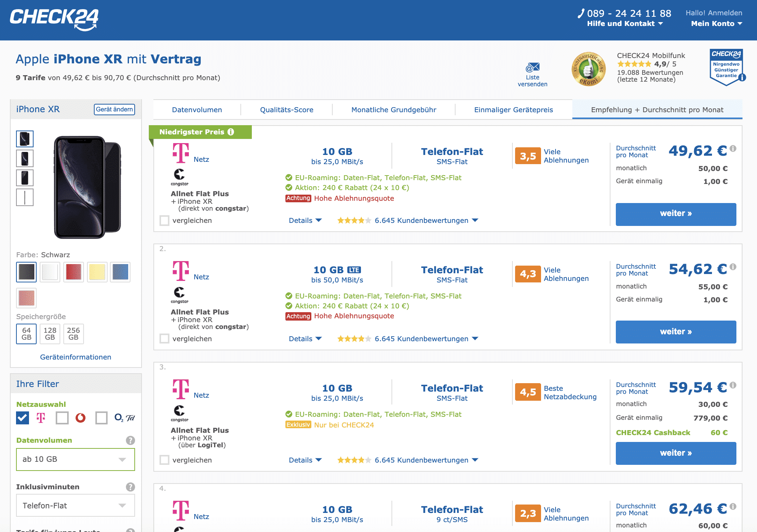Tick vergleichen for 54,62 € tariff
This screenshot has width=757, height=532.
coord(164,339)
